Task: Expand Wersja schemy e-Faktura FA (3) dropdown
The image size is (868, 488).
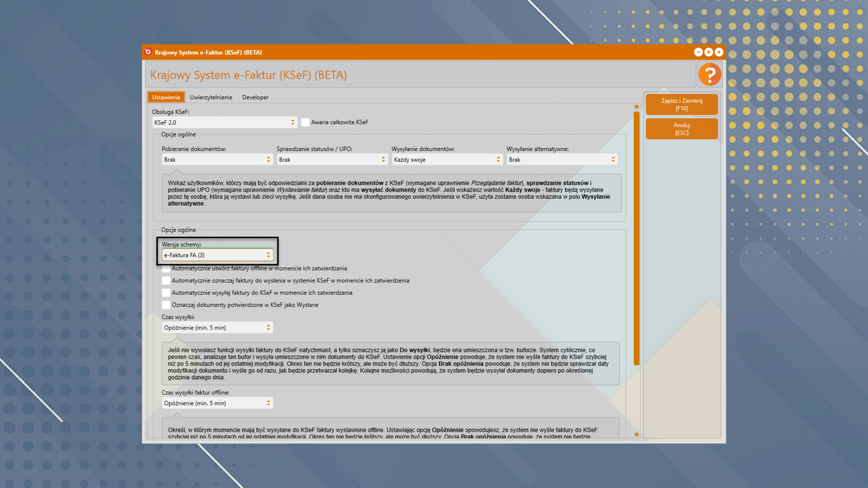Action: click(217, 255)
